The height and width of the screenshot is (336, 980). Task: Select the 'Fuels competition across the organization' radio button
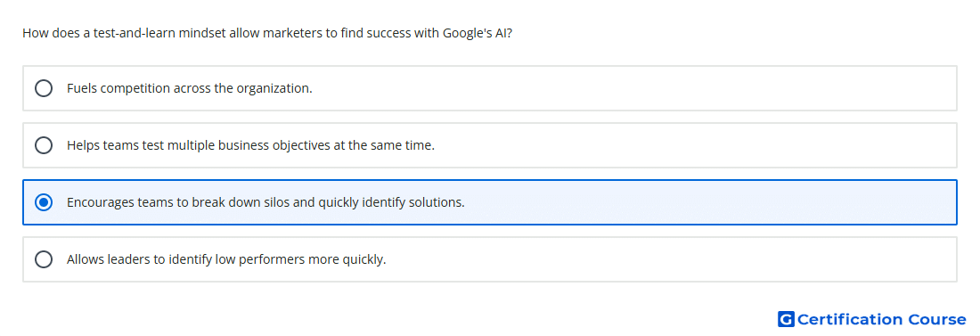tap(44, 88)
